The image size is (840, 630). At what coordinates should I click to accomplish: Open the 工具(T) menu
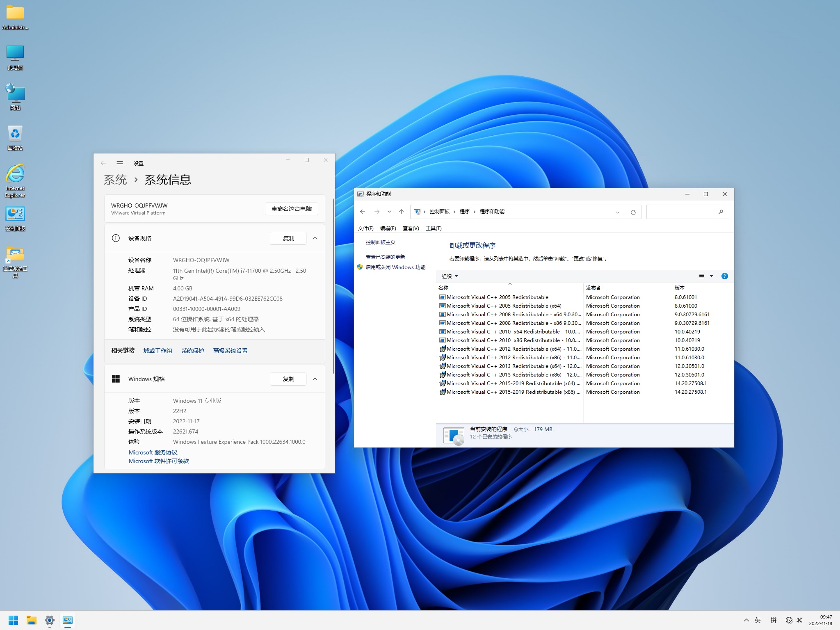[434, 228]
